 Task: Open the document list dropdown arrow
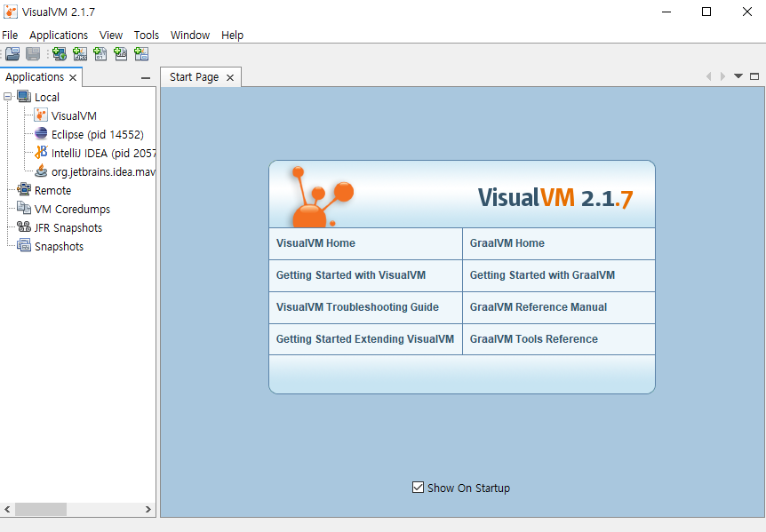coord(738,76)
